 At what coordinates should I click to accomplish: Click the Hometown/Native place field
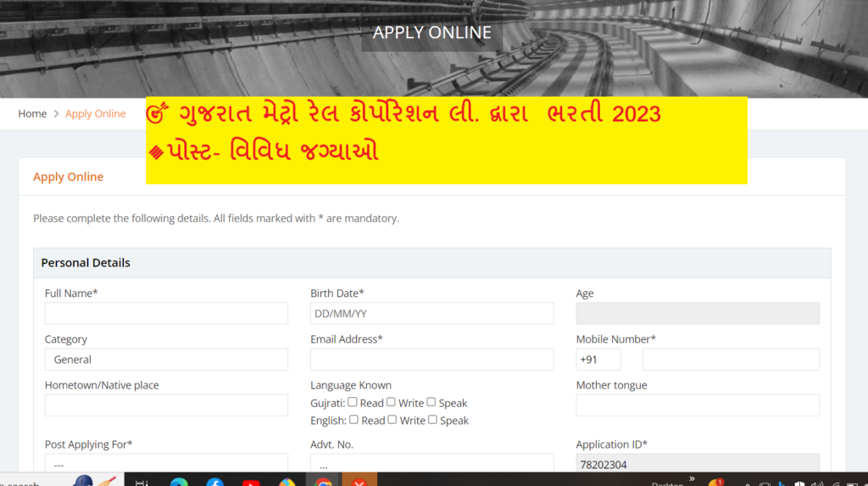coord(166,405)
